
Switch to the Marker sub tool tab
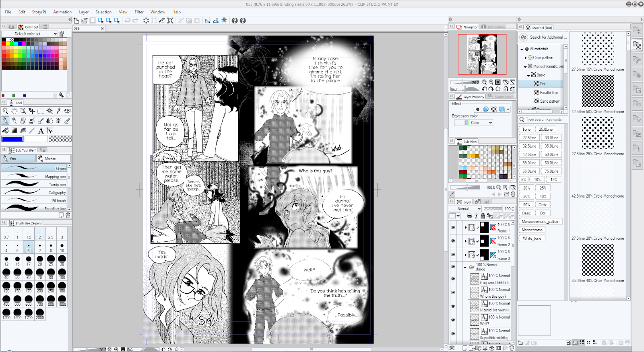[54, 159]
